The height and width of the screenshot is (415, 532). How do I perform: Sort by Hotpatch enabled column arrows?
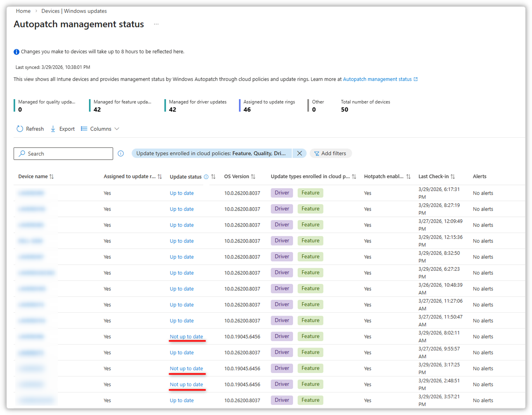coord(408,176)
